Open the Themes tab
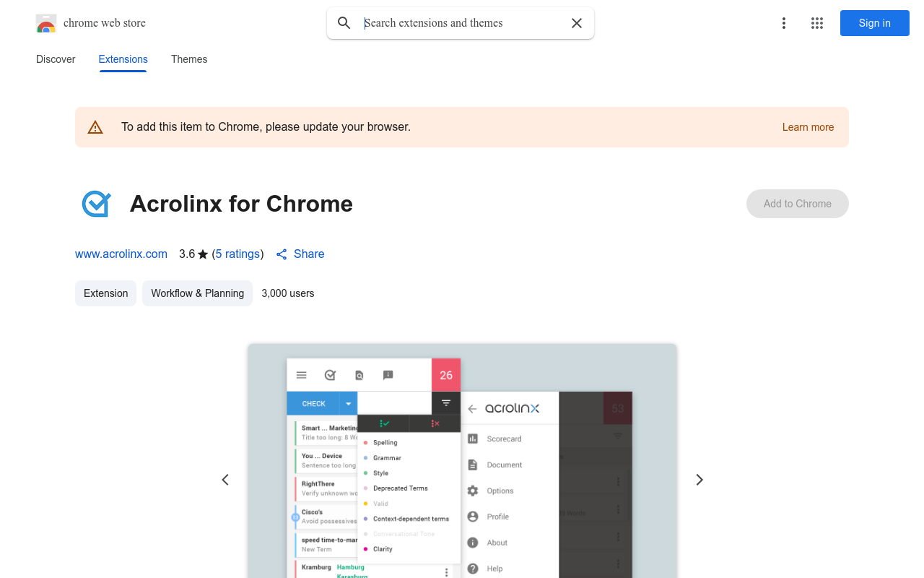 [x=189, y=59]
